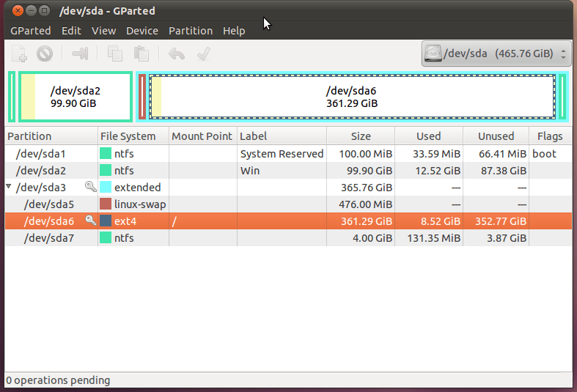The width and height of the screenshot is (577, 392).
Task: Click the Undo last operation icon
Action: click(177, 54)
